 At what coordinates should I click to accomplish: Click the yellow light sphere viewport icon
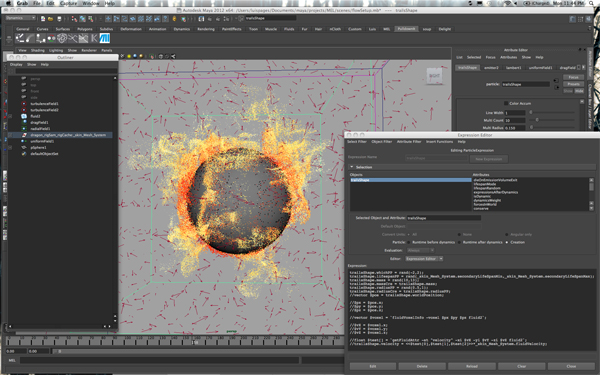point(129,56)
